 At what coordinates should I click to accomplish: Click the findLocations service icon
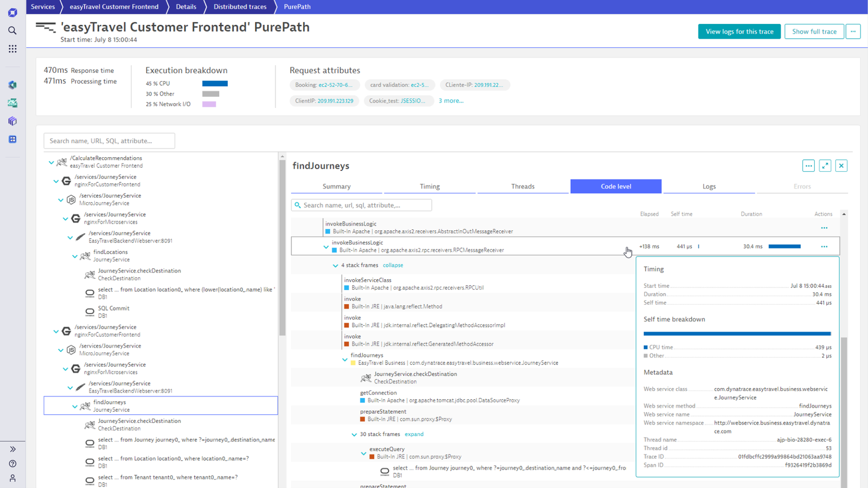85,256
